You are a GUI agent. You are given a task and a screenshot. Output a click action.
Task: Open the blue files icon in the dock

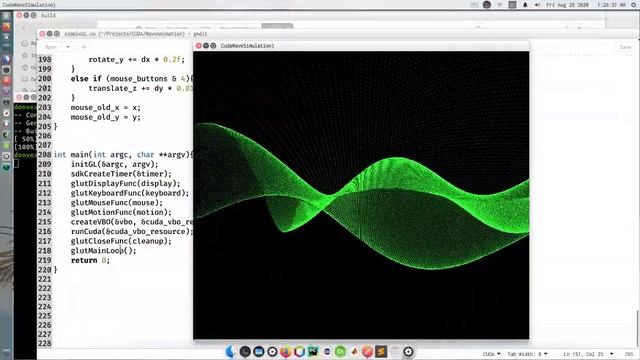click(258, 351)
